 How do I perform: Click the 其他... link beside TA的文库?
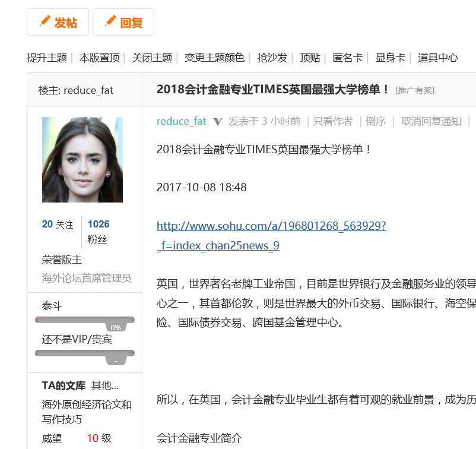104,385
